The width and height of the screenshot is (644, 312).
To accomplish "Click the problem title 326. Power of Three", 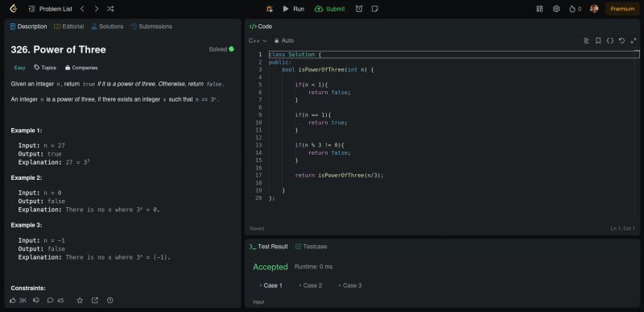I will (x=58, y=50).
